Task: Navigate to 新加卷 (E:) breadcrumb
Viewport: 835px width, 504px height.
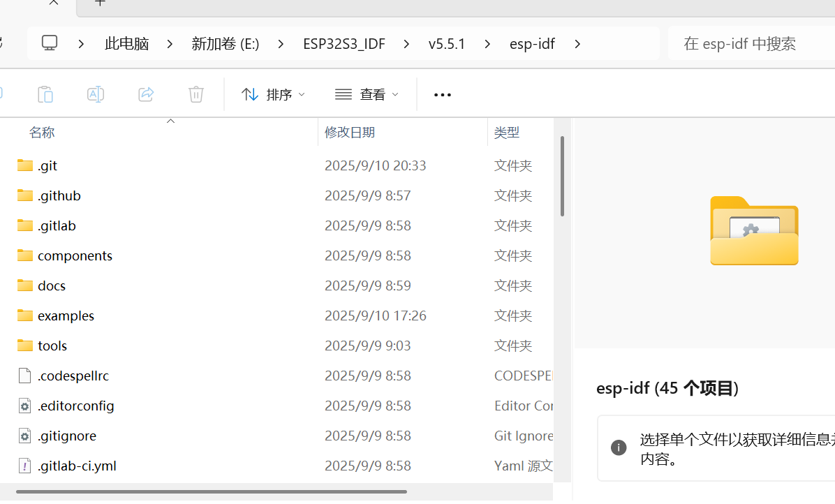Action: (x=226, y=44)
